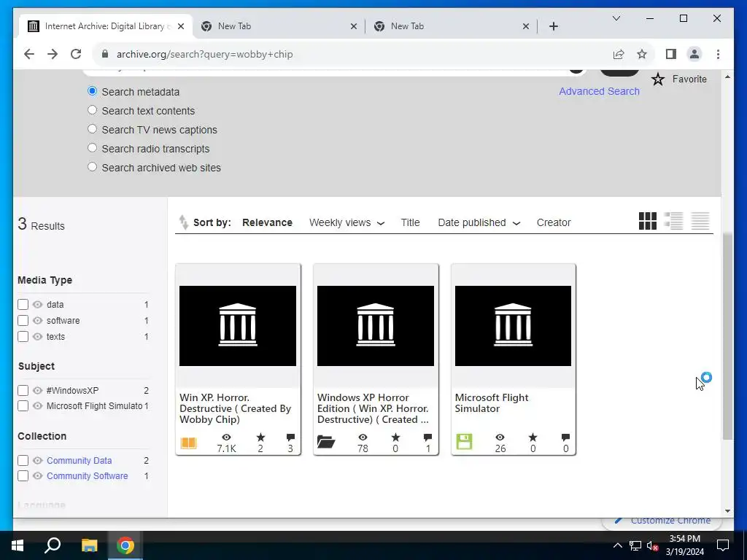Switch to compact list view icon
Viewport: 747px width, 560px height.
pos(700,221)
